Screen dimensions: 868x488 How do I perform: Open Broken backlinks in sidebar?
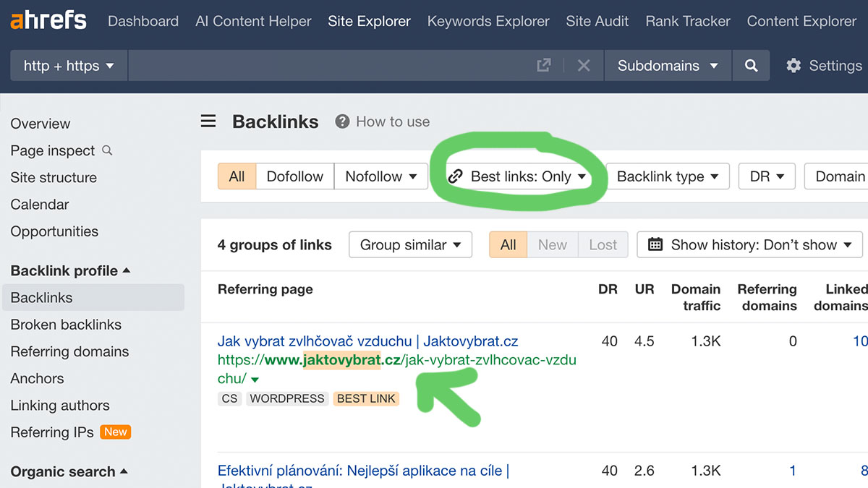pyautogui.click(x=66, y=325)
